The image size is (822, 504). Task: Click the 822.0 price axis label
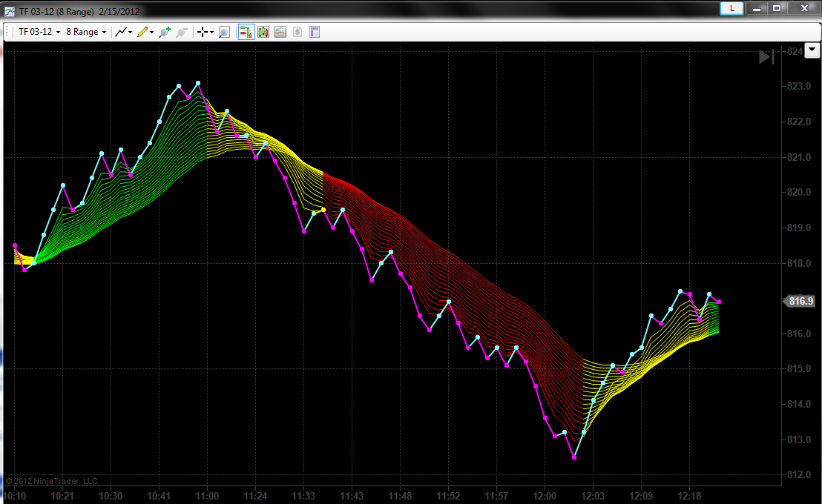[799, 122]
